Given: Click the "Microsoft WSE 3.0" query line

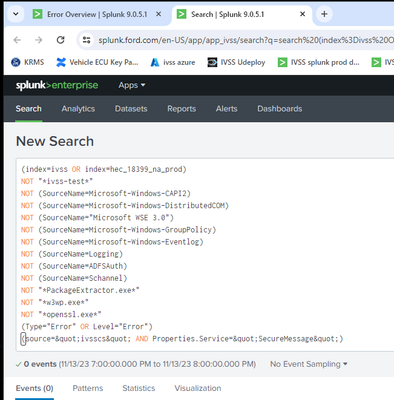Looking at the screenshot, I should (97, 218).
